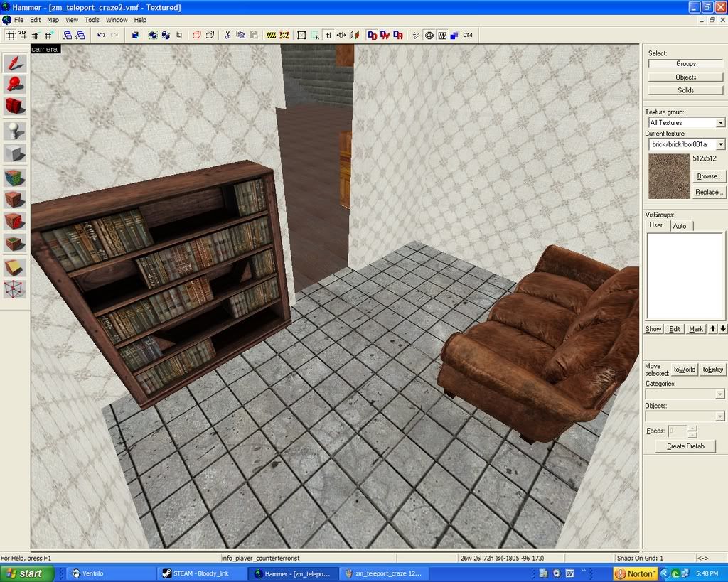Select the Clipping tool
This screenshot has height=582, width=728.
[x=15, y=267]
